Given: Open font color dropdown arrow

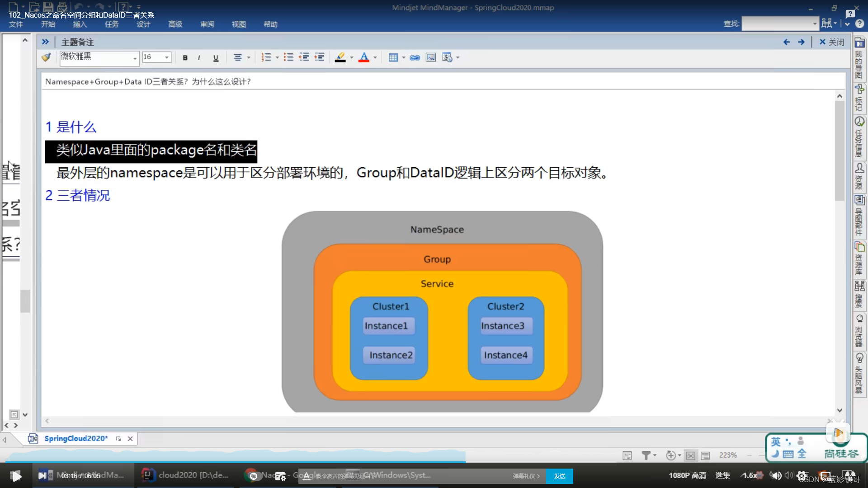Looking at the screenshot, I should pos(375,57).
